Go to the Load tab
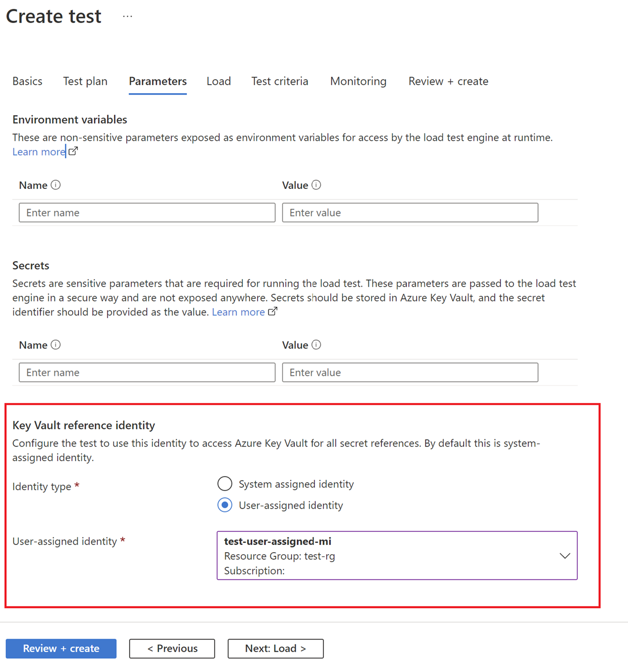628x672 pixels. coord(218,81)
